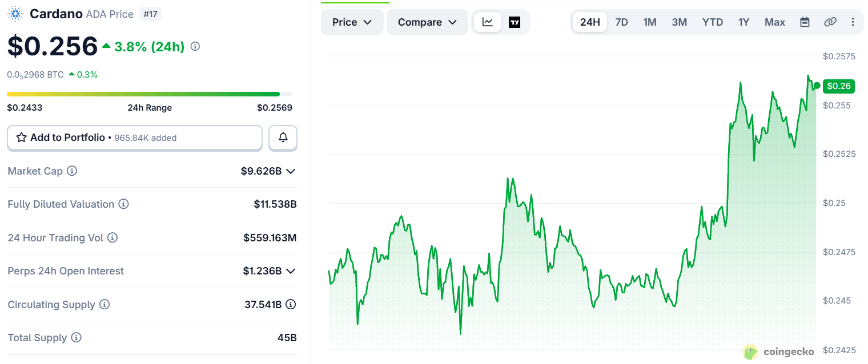Expand the Market Cap chevron
This screenshot has height=364, width=868.
[x=291, y=171]
